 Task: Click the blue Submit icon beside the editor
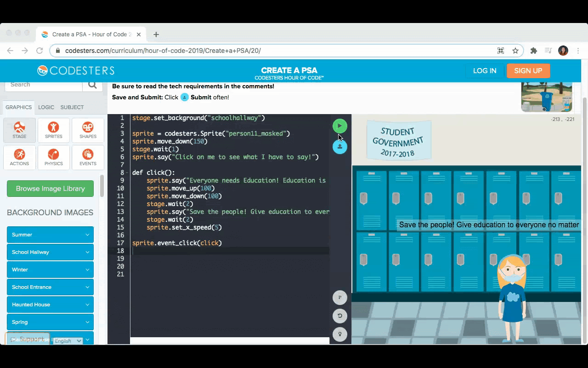[339, 147]
